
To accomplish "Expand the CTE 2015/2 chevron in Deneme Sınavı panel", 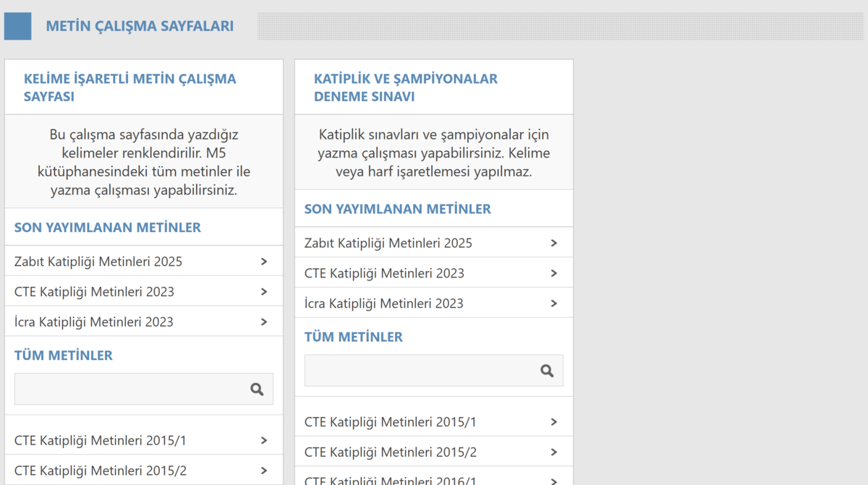I will pyautogui.click(x=554, y=452).
